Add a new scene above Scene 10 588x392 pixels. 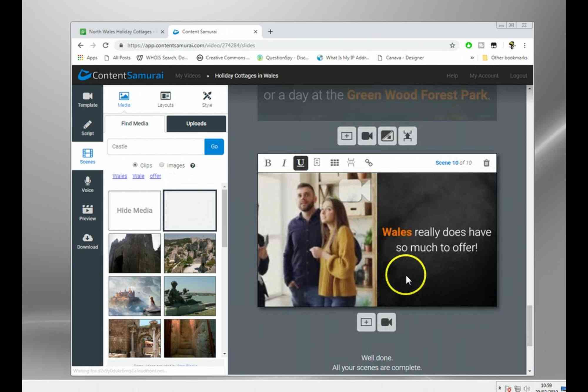click(x=347, y=136)
